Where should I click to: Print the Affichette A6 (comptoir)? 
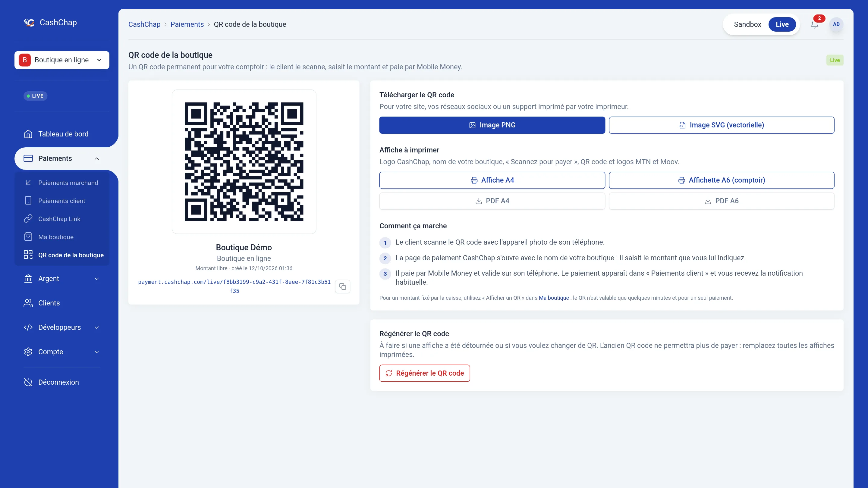pyautogui.click(x=722, y=180)
